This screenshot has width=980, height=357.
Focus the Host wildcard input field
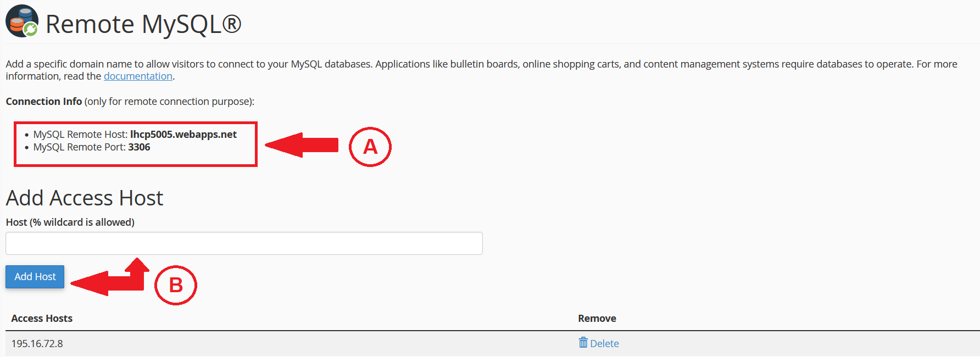(244, 243)
